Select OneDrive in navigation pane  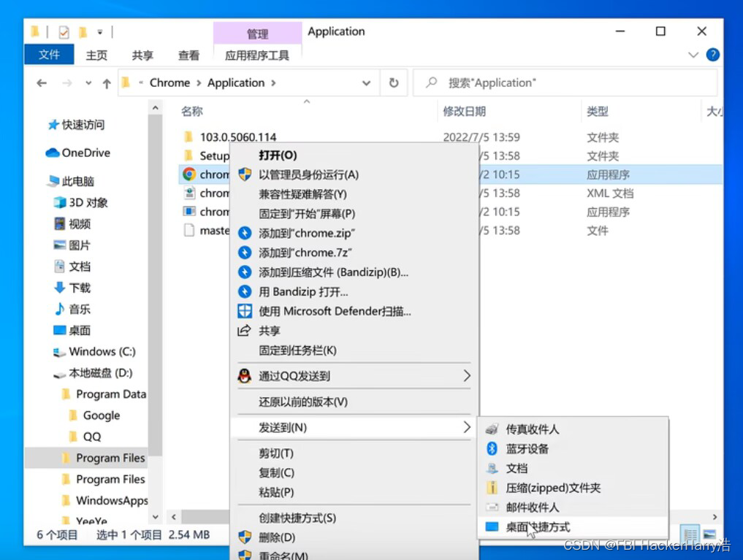[78, 153]
